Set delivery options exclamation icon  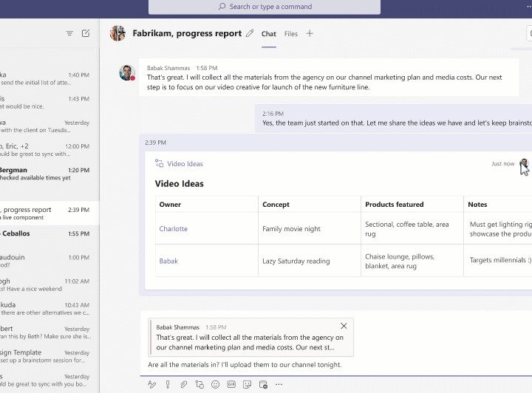[x=168, y=384]
